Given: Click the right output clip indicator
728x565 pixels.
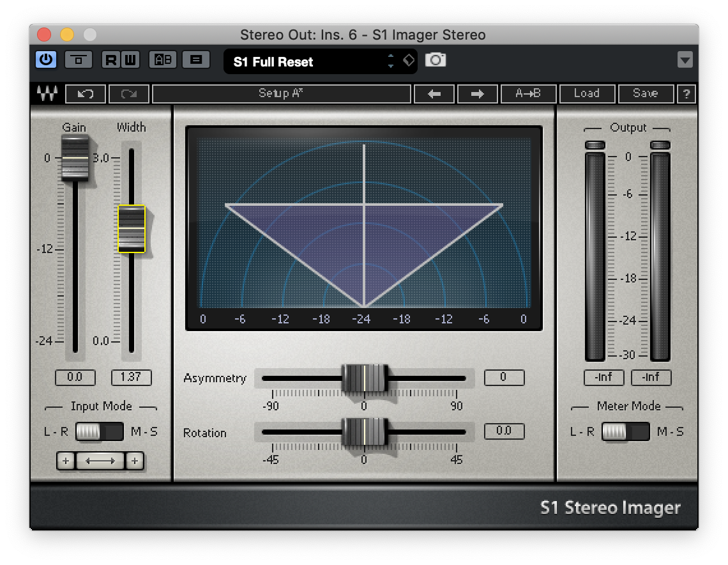Looking at the screenshot, I should click(660, 146).
